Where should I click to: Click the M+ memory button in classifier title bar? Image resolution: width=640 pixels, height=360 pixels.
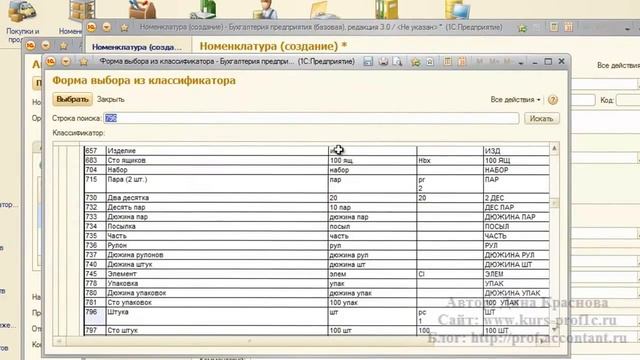(x=494, y=62)
